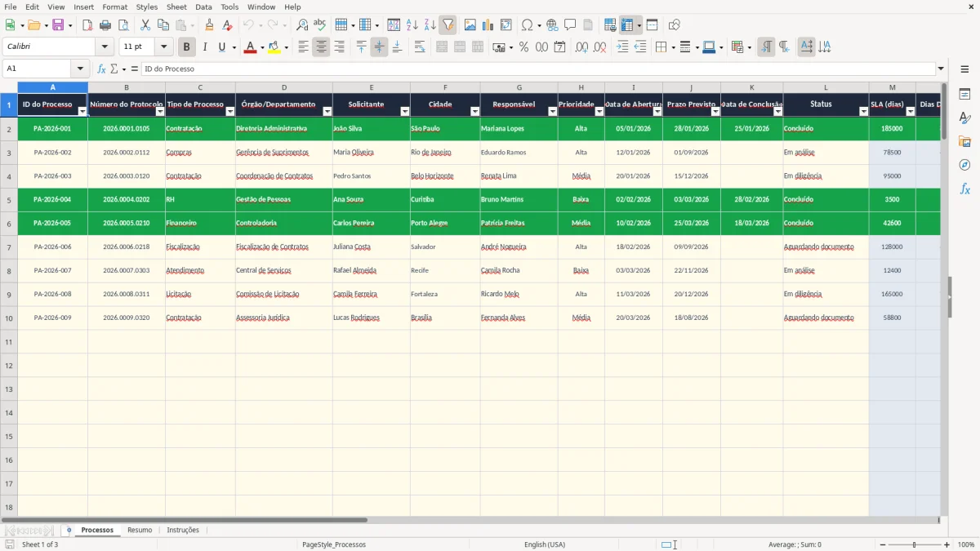Open the Font Name dropdown
This screenshot has height=551, width=980.
(x=104, y=47)
